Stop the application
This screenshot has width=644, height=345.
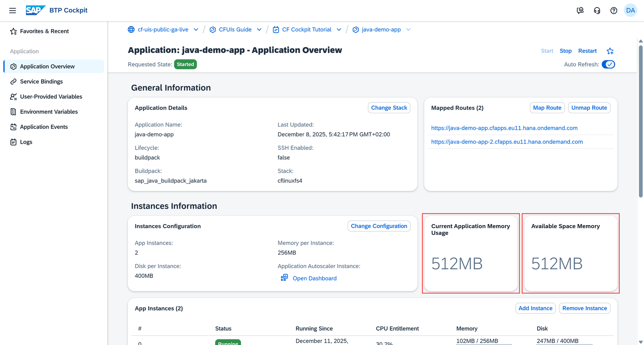[566, 51]
